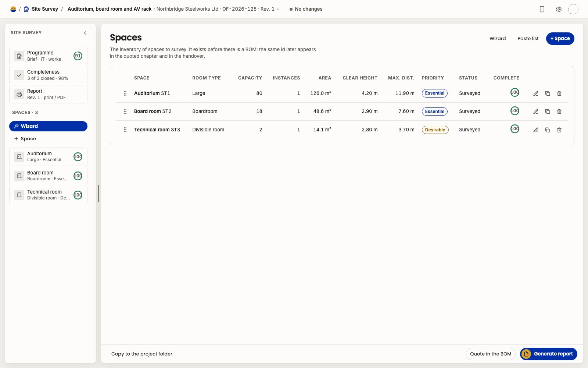Select the Wizard item in the sidebar
Image resolution: width=588 pixels, height=368 pixels.
tap(48, 126)
